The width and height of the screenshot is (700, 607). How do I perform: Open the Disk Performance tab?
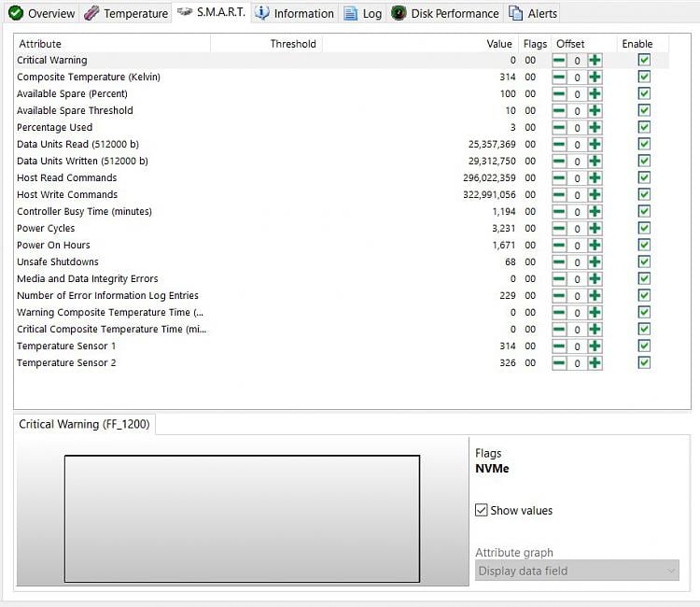pyautogui.click(x=445, y=13)
